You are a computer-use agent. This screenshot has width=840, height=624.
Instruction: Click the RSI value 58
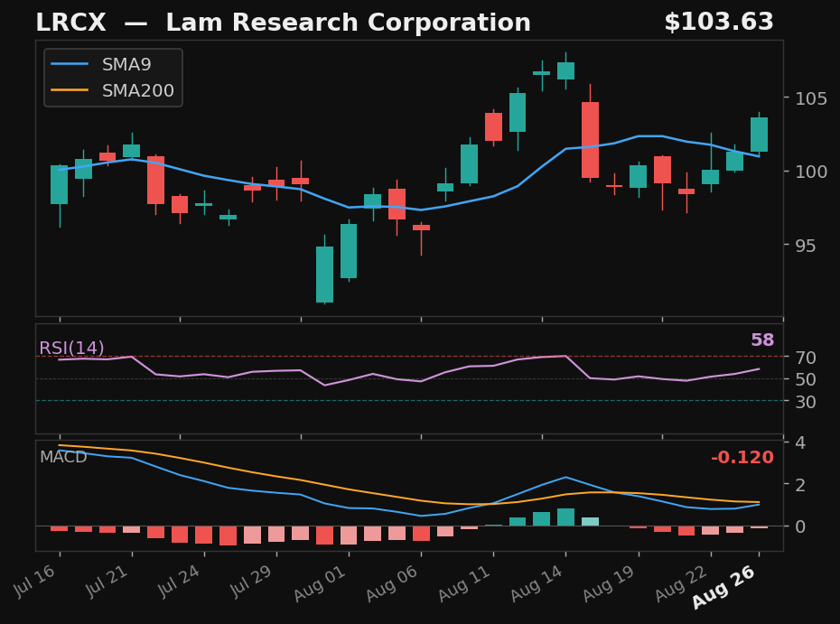click(x=762, y=340)
